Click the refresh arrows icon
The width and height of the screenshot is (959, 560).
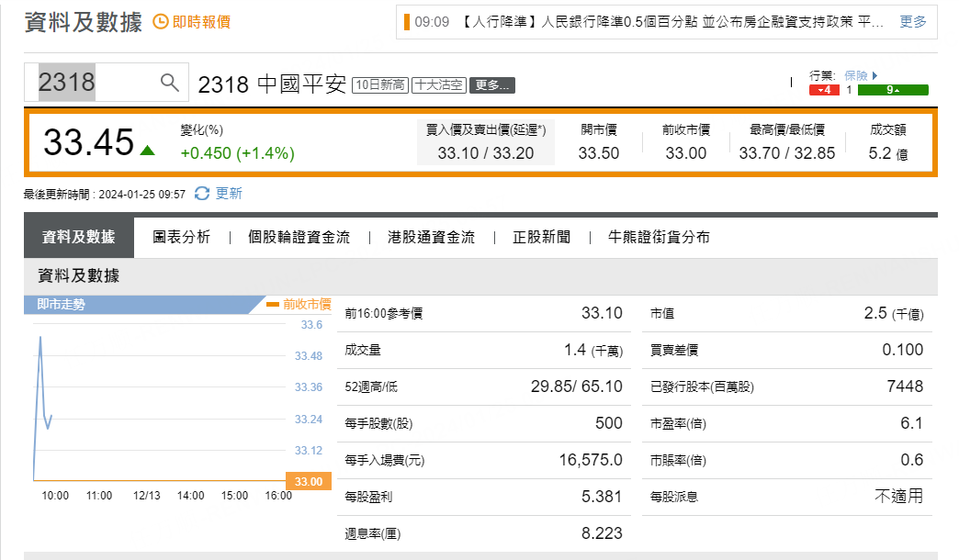pyautogui.click(x=202, y=194)
